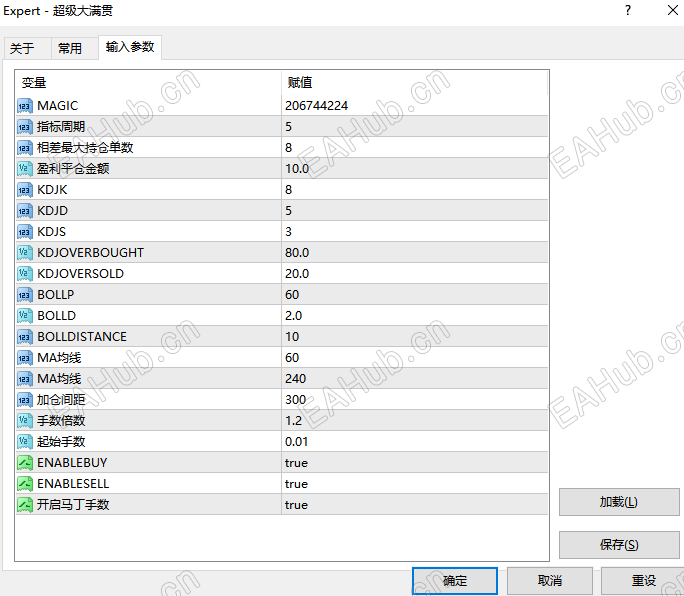Select the 加仓间距 value 300
The width and height of the screenshot is (684, 596).
pyautogui.click(x=296, y=400)
